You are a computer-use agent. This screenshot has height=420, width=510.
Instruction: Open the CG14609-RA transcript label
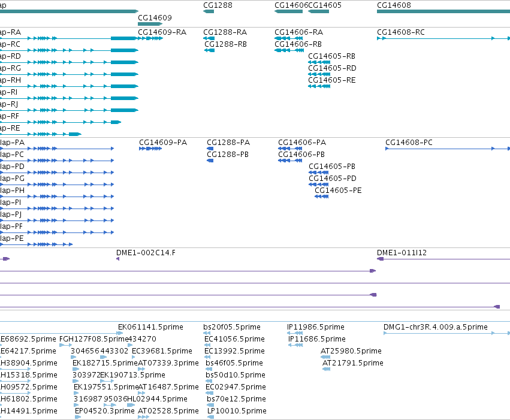tap(162, 32)
